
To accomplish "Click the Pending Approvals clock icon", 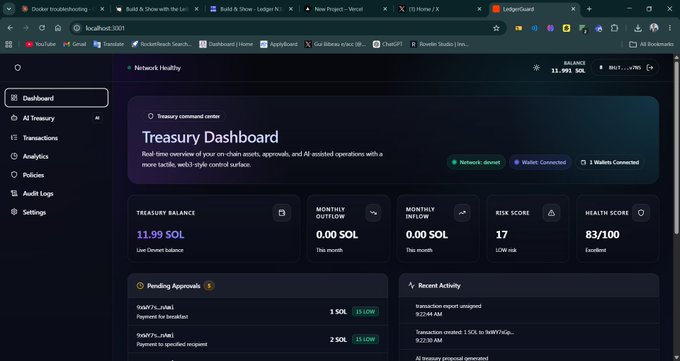I will click(x=140, y=286).
